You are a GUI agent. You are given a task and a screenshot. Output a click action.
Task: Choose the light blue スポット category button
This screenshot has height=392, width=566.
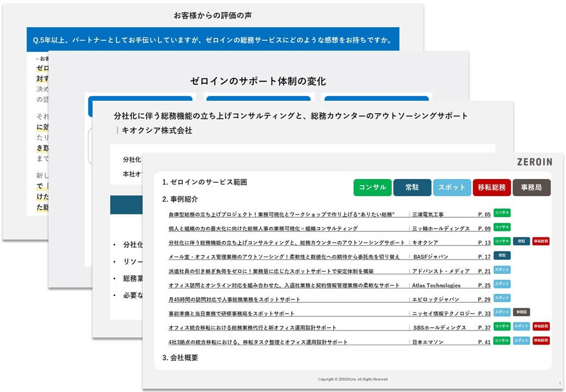(452, 187)
